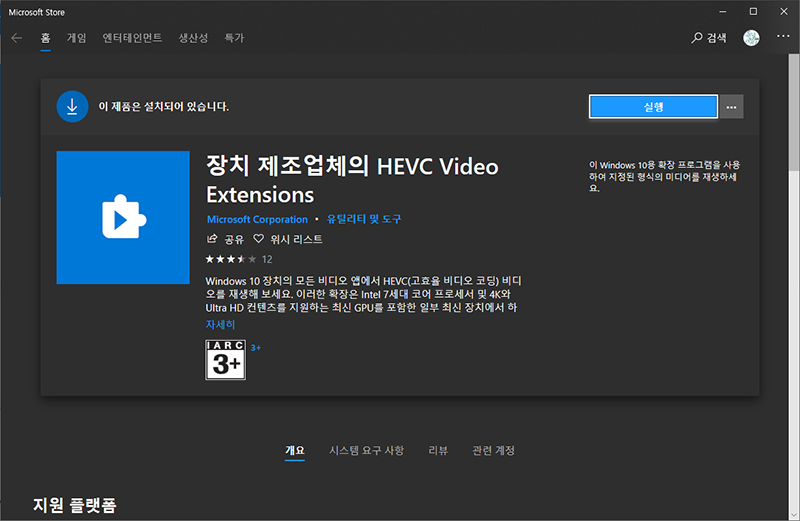Add to 위시 리스트 via heart icon
The height and width of the screenshot is (521, 800).
[259, 238]
